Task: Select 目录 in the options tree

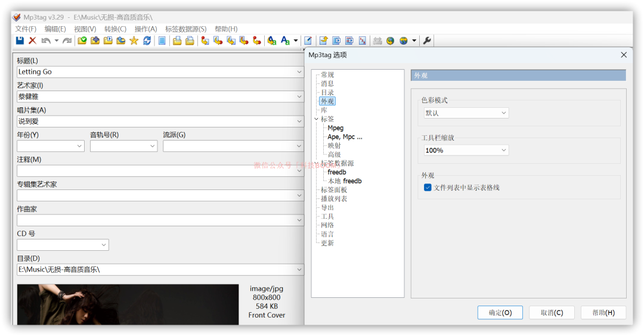Action: pyautogui.click(x=327, y=92)
